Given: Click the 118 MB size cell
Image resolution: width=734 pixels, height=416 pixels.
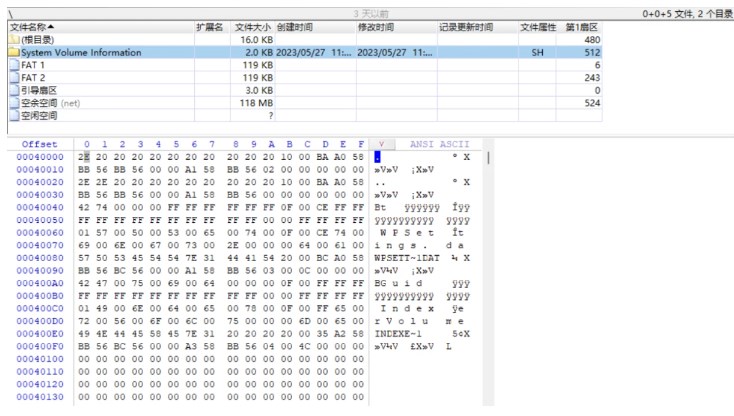Looking at the screenshot, I should pyautogui.click(x=257, y=103).
